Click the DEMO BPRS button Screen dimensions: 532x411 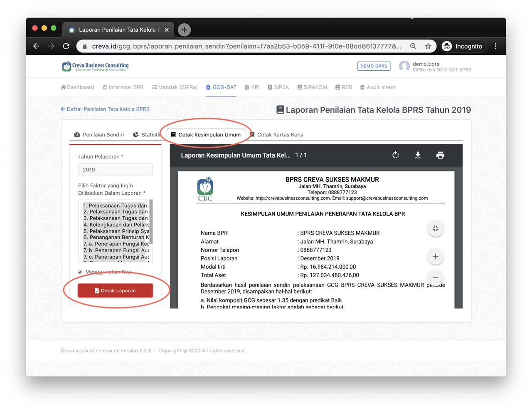[374, 66]
